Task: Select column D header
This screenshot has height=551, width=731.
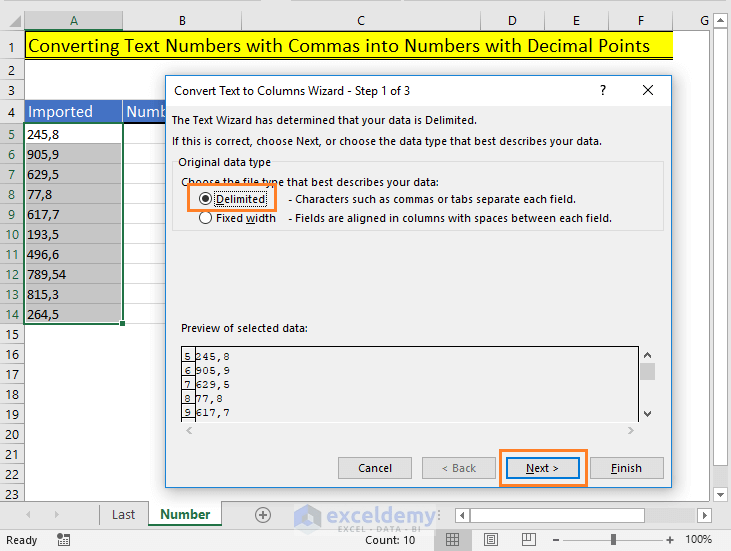Action: tap(512, 21)
